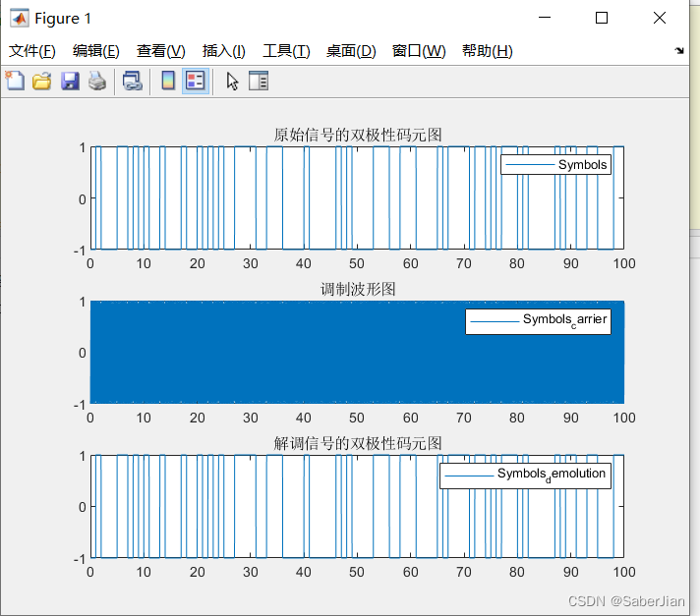Open the 查看(V) menu
The width and height of the screenshot is (700, 616).
point(160,51)
